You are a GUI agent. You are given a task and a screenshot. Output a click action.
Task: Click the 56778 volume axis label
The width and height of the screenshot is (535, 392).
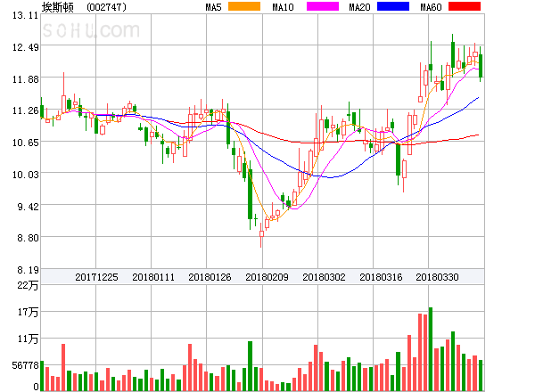[25, 365]
